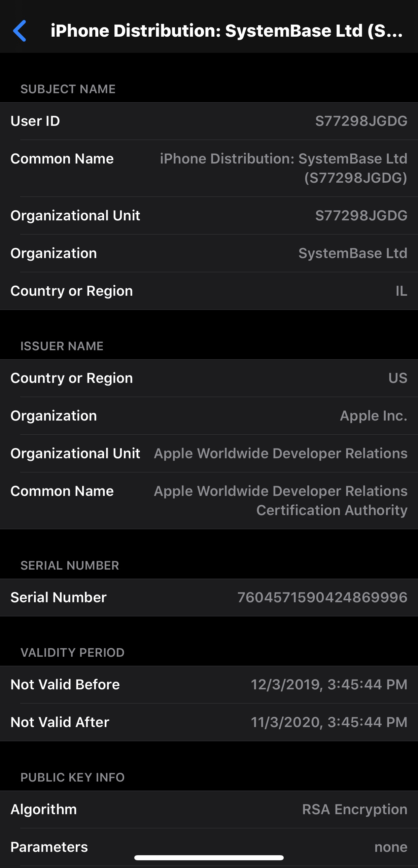Tap the VALIDITY PERIOD section header
Image resolution: width=418 pixels, height=868 pixels.
coord(72,652)
